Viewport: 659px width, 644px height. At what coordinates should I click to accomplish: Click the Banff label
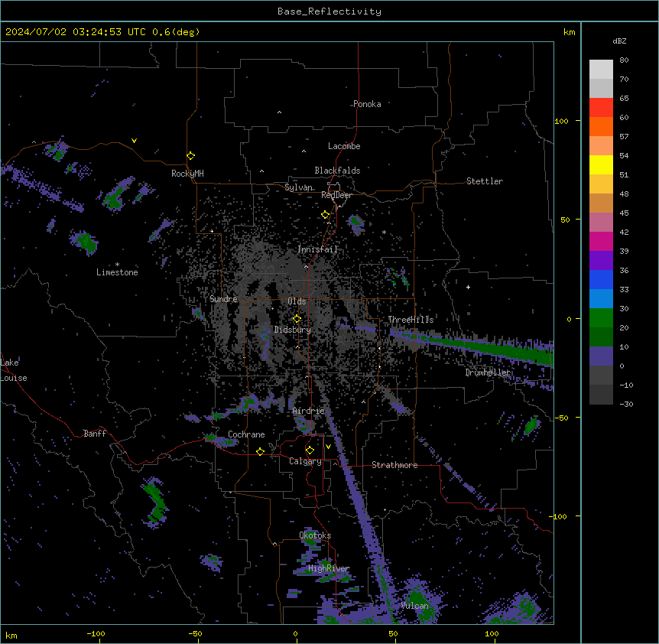click(95, 434)
